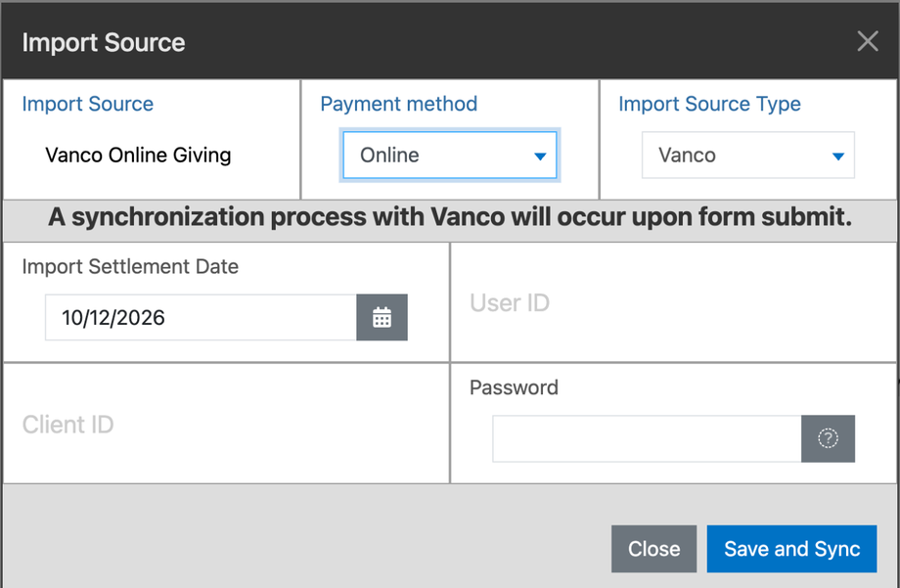Close dialog with the X icon

coord(868,41)
